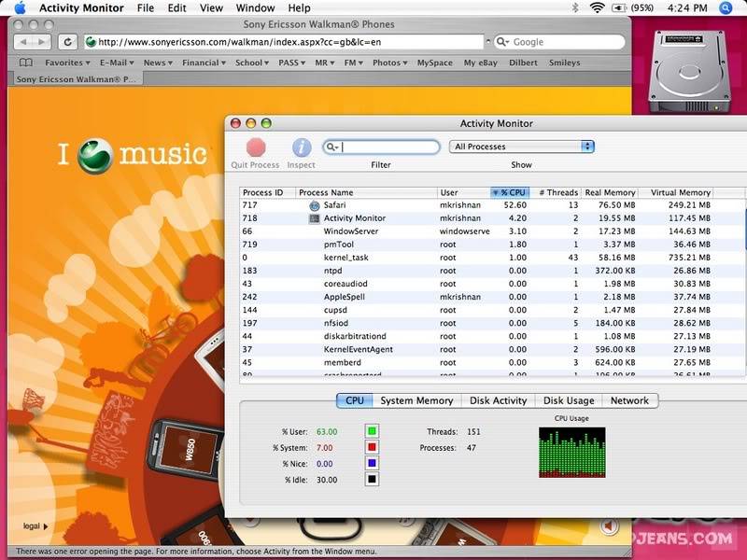
Task: Expand the MR bookmarks menu
Action: coord(324,63)
